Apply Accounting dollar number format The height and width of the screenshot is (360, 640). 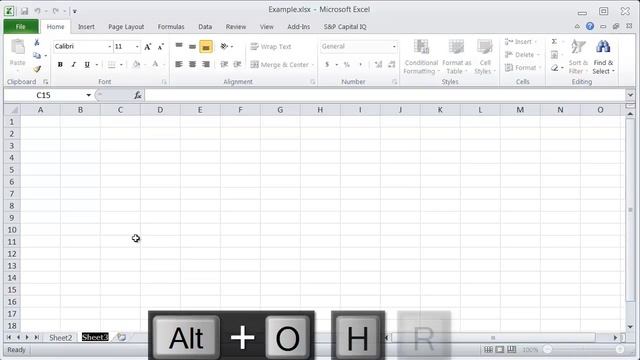pos(327,64)
